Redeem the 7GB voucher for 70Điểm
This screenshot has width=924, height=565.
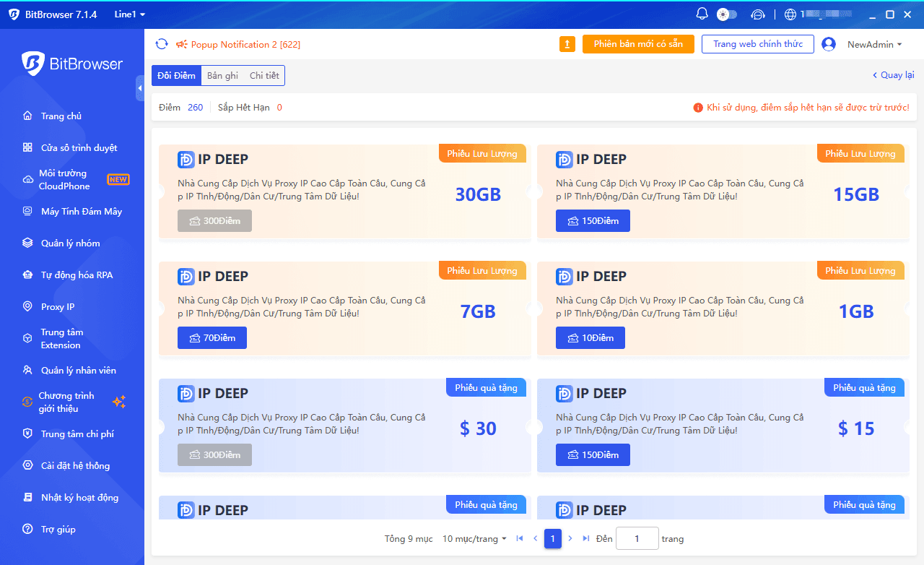coord(212,337)
